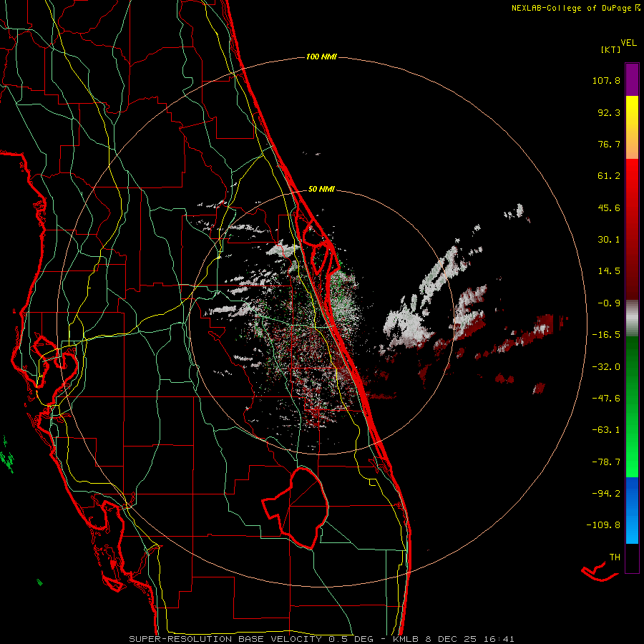Select the 92.3 value on the velocity scale
The image size is (644, 644).
point(609,112)
